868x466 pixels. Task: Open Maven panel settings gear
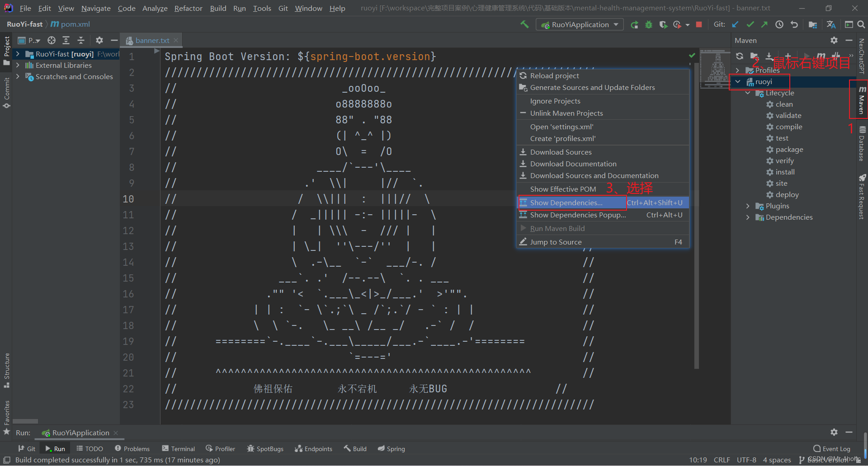pyautogui.click(x=834, y=40)
